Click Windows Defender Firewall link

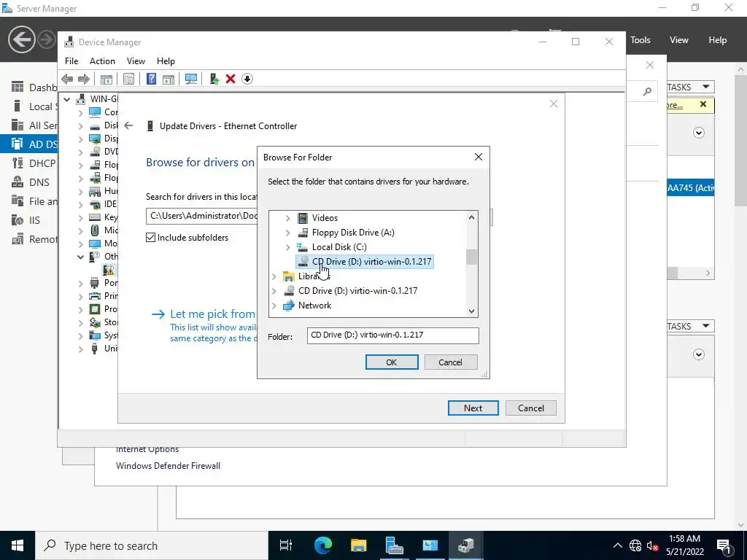click(x=169, y=466)
